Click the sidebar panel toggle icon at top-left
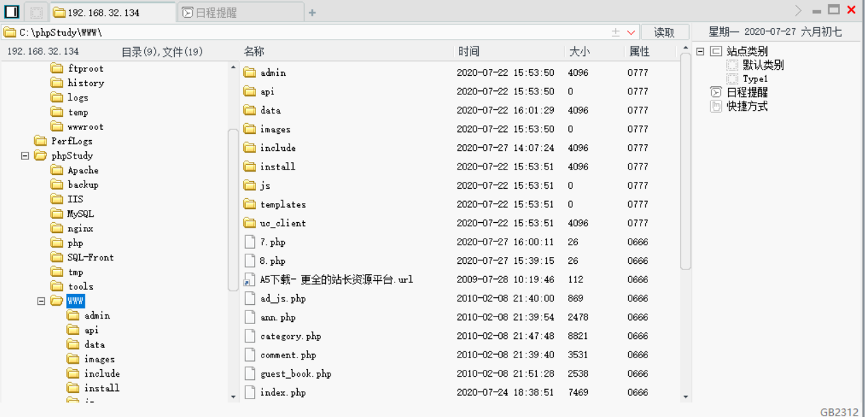The image size is (868, 417). point(11,12)
